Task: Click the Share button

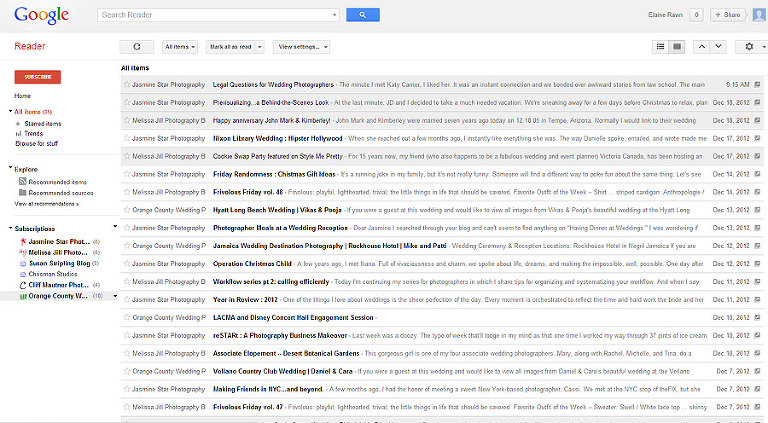Action: 728,15
